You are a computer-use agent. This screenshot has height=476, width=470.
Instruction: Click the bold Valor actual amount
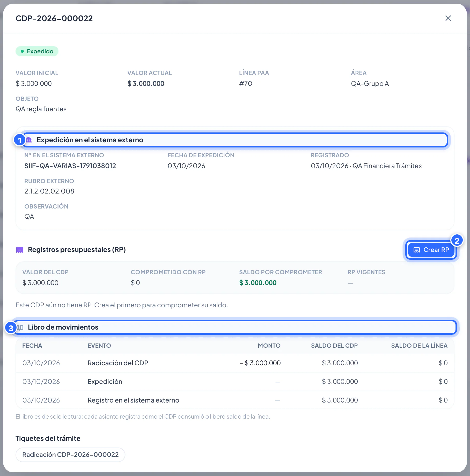pos(146,84)
